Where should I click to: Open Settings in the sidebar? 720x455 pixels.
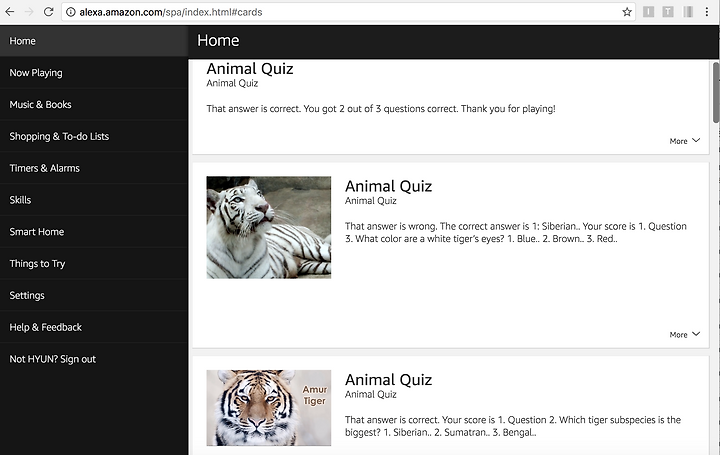tap(94, 295)
